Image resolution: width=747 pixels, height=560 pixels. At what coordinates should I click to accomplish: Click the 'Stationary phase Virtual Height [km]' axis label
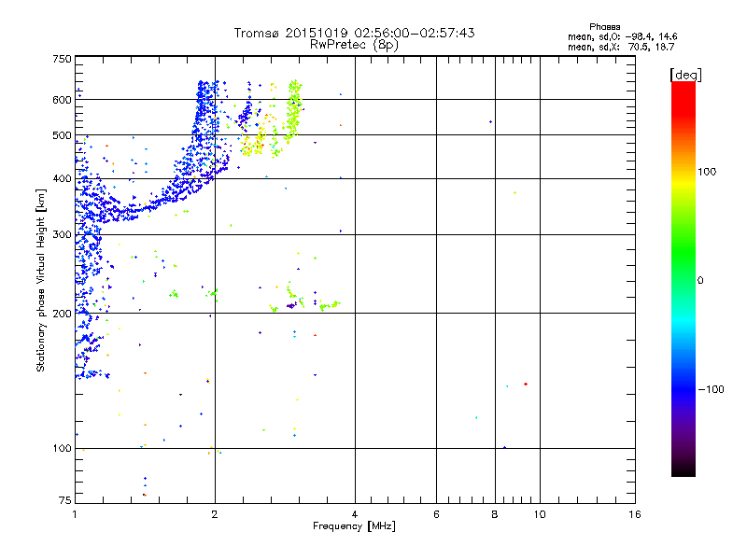pos(40,280)
